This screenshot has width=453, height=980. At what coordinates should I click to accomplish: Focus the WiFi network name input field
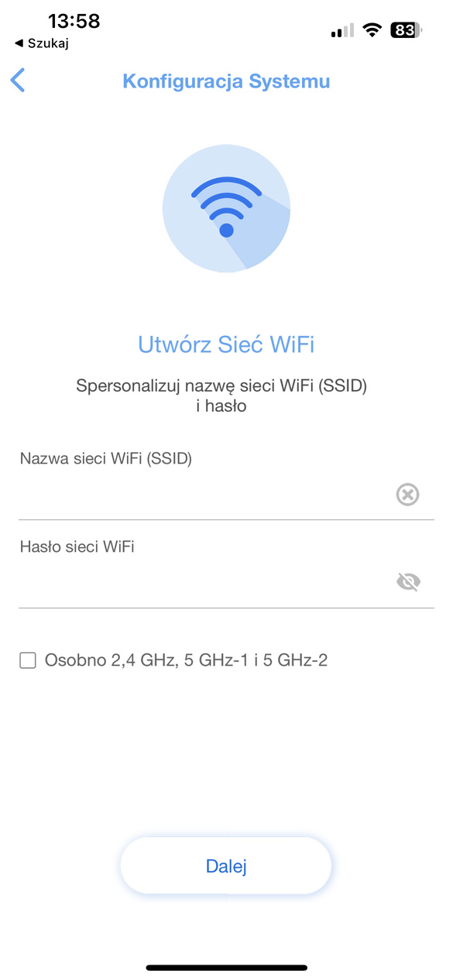(205, 495)
